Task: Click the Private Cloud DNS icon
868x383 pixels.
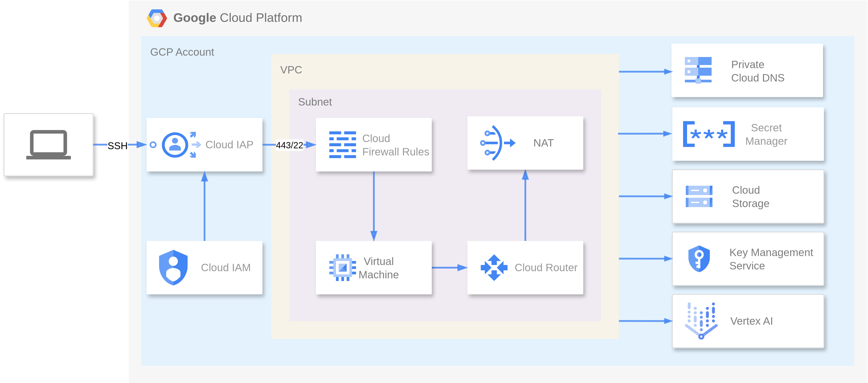Action: coord(698,70)
